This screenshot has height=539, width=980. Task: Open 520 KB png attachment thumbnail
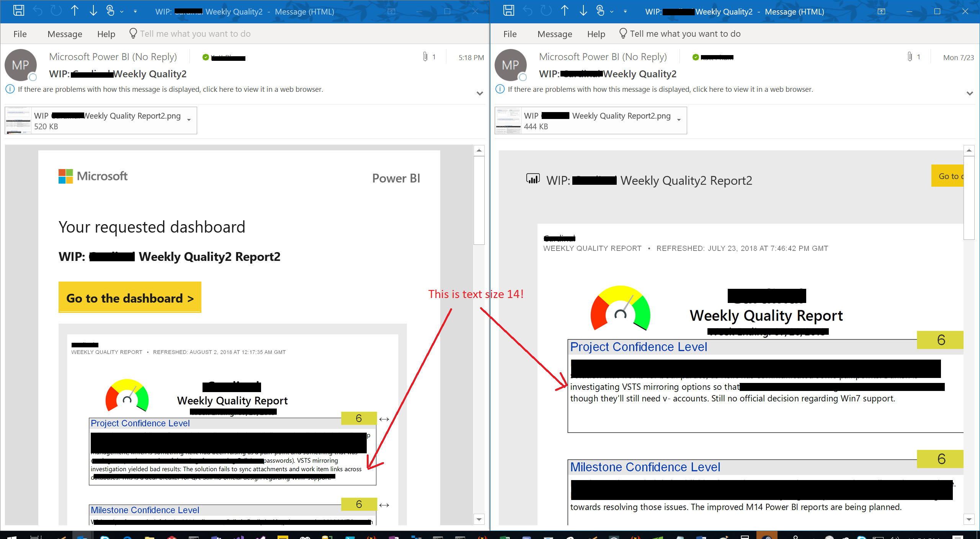[x=18, y=121]
